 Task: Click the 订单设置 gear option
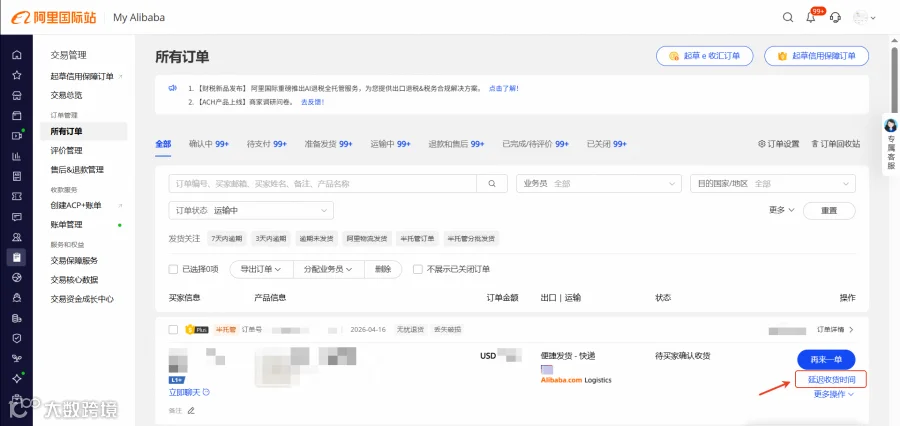pos(778,144)
